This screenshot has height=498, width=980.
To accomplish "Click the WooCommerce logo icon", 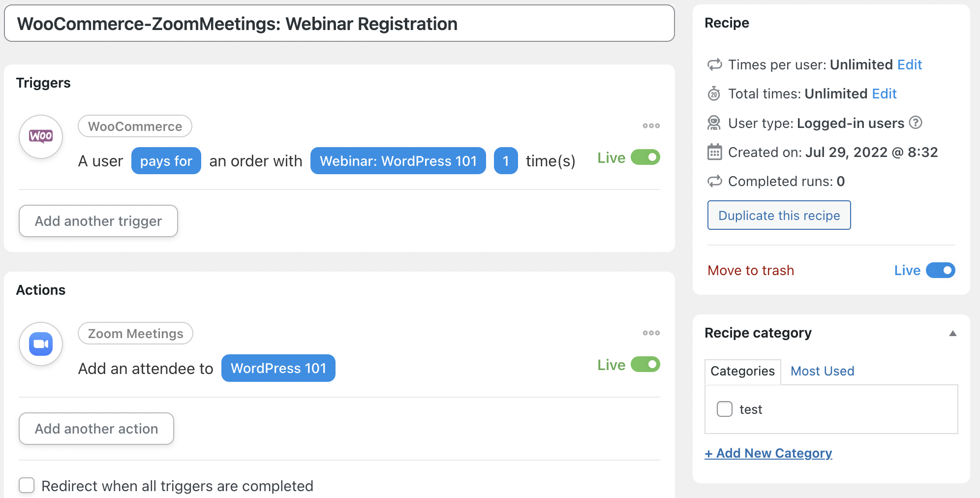I will 41,136.
